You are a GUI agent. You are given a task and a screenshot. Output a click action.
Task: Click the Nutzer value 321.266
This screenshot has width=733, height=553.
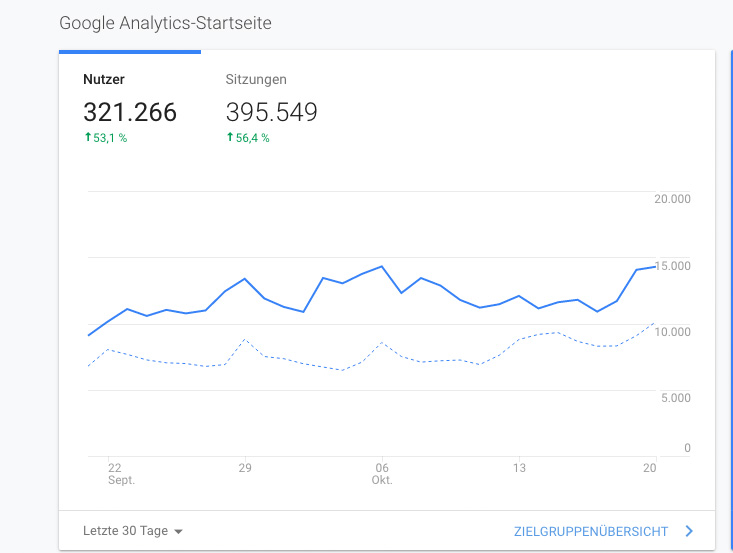point(130,112)
